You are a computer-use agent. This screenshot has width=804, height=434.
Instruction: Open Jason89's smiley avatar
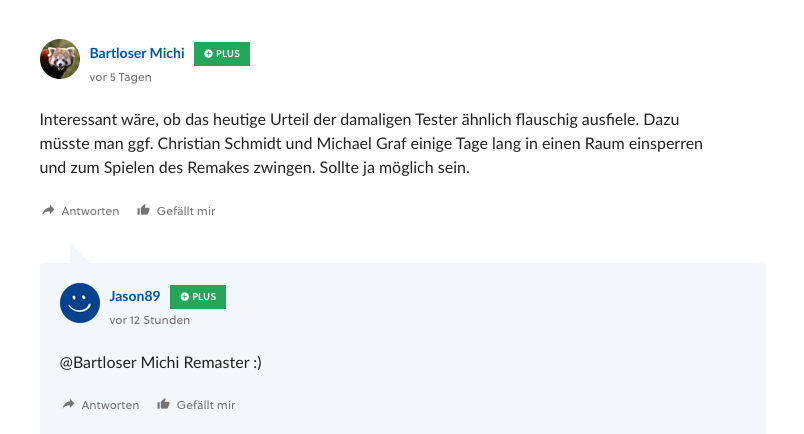[x=80, y=303]
